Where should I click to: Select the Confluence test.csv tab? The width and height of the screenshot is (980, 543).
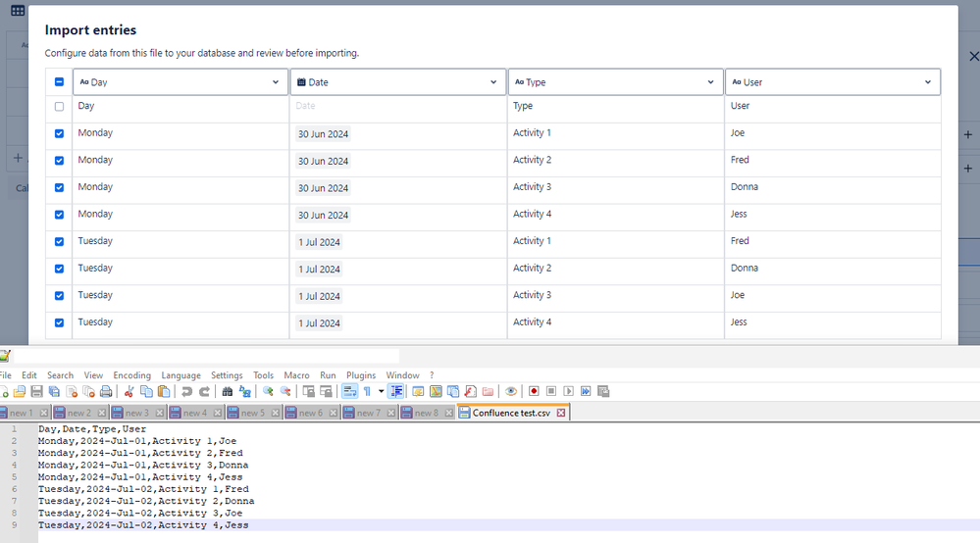pyautogui.click(x=511, y=413)
